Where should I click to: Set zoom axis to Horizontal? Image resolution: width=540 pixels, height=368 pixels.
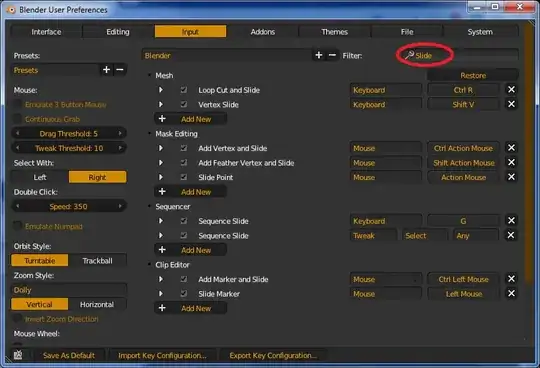[x=97, y=304]
